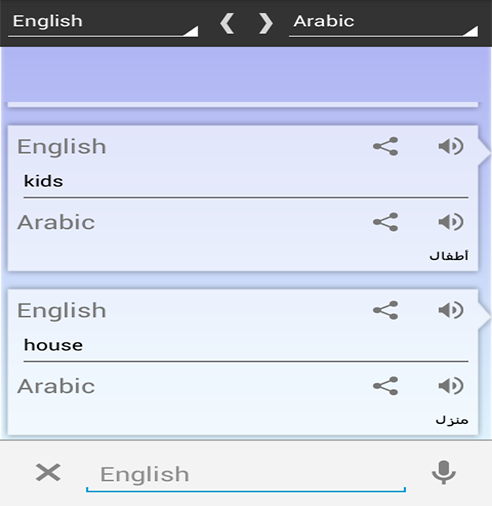Image resolution: width=492 pixels, height=506 pixels.
Task: Open the English source language dropdown
Action: click(103, 24)
